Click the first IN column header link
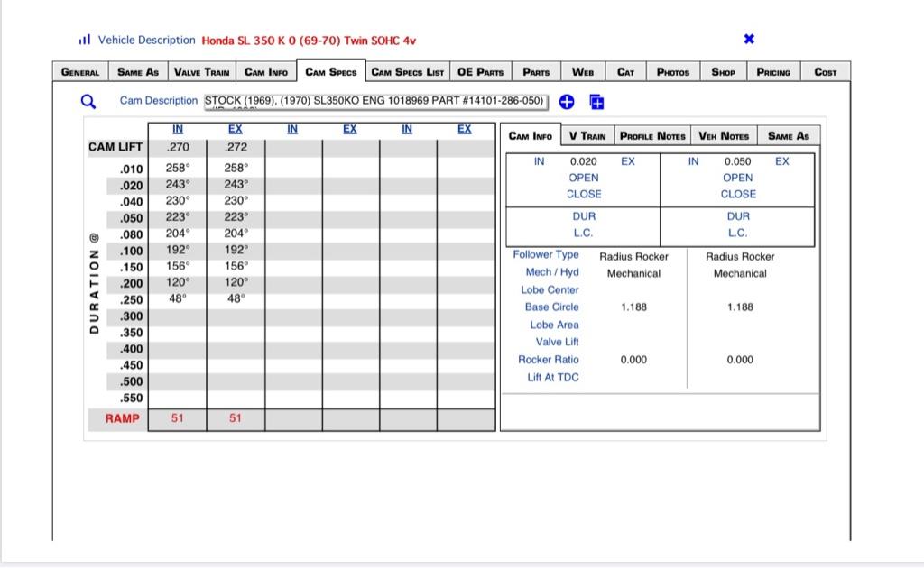The width and height of the screenshot is (924, 568). tap(178, 129)
